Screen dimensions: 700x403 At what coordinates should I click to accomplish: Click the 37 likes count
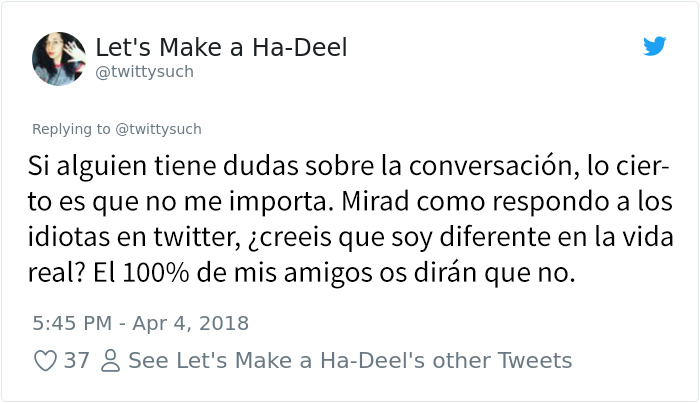pyautogui.click(x=76, y=361)
